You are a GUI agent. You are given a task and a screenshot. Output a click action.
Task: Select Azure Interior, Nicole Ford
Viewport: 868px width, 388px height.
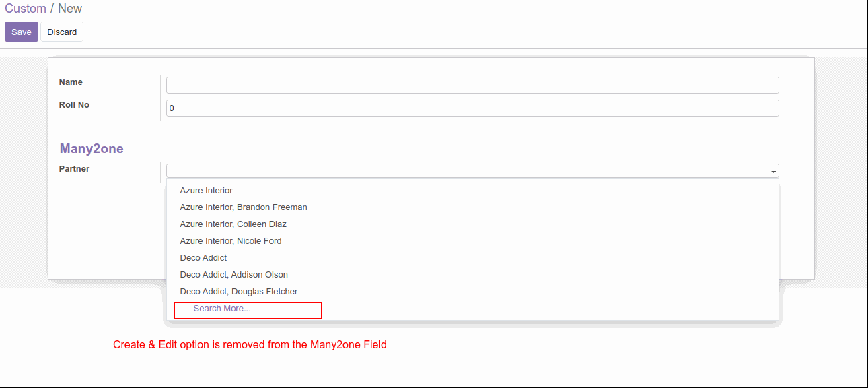472,241
